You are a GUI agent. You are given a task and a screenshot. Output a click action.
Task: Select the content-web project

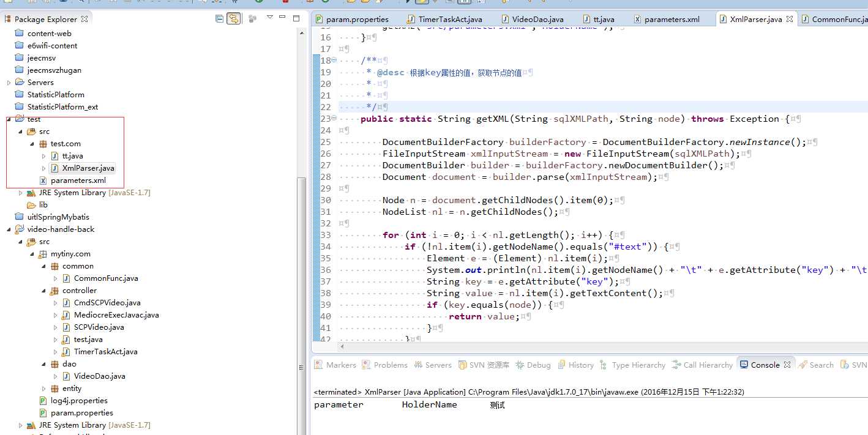coord(49,34)
